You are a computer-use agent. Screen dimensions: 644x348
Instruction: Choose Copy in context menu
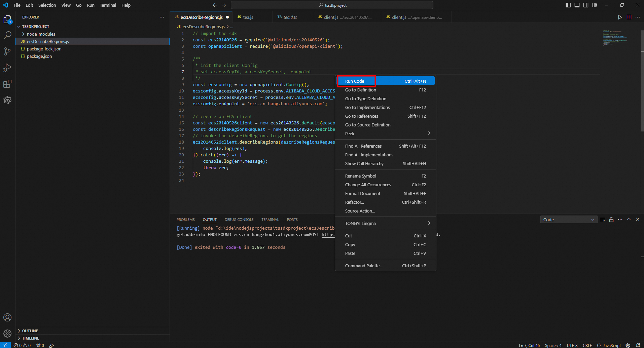[386, 244]
